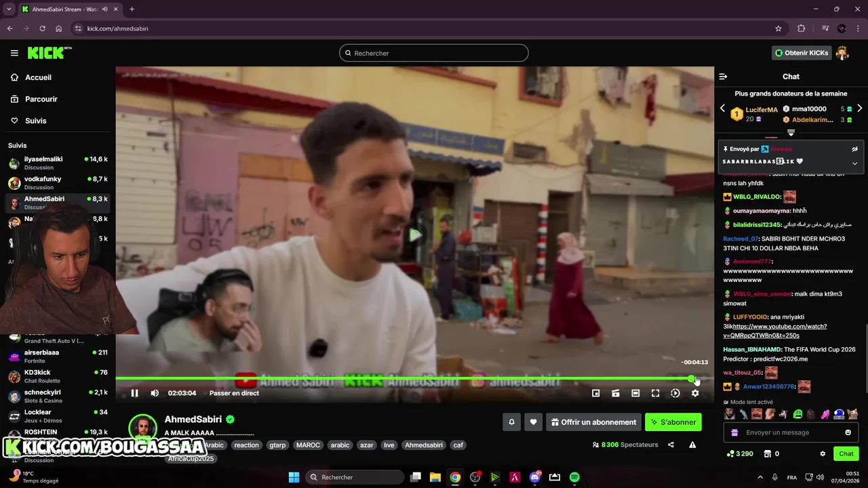Pause the stream playback
Viewport: 868px width, 488px height.
(134, 393)
